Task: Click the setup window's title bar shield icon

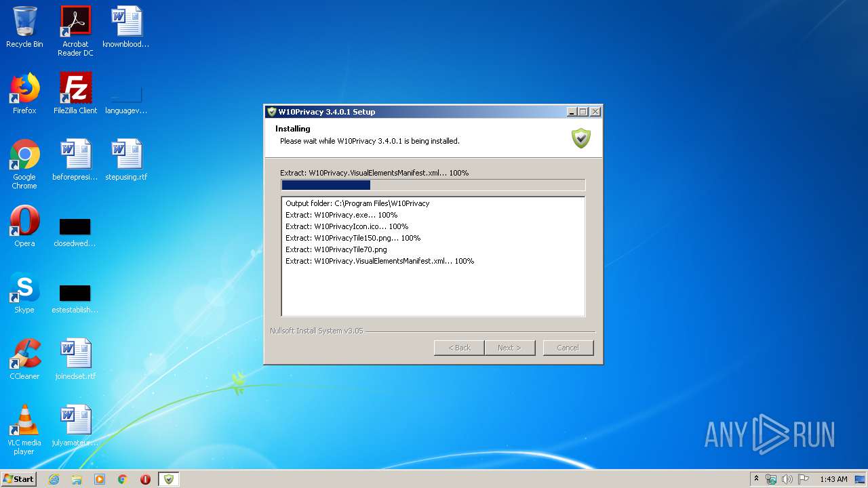Action: pyautogui.click(x=272, y=112)
